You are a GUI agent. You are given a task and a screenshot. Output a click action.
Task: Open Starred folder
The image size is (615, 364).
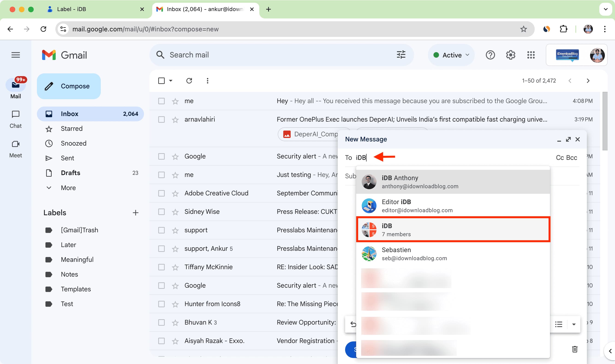pyautogui.click(x=90, y=129)
